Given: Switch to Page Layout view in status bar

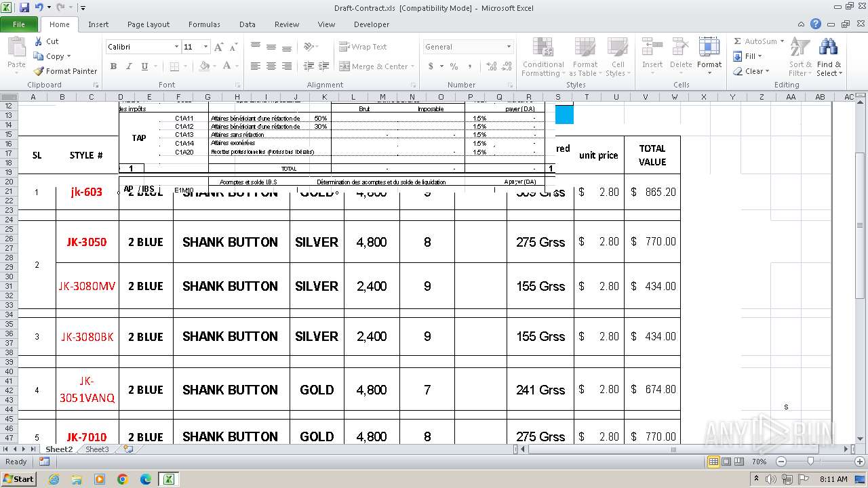Looking at the screenshot, I should [x=726, y=462].
